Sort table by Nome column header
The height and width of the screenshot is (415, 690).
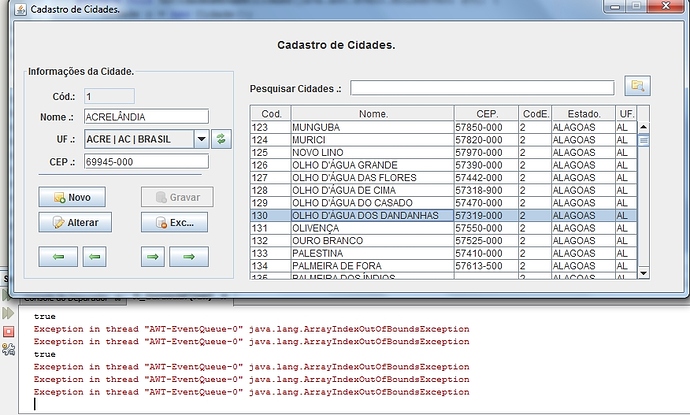(372, 113)
